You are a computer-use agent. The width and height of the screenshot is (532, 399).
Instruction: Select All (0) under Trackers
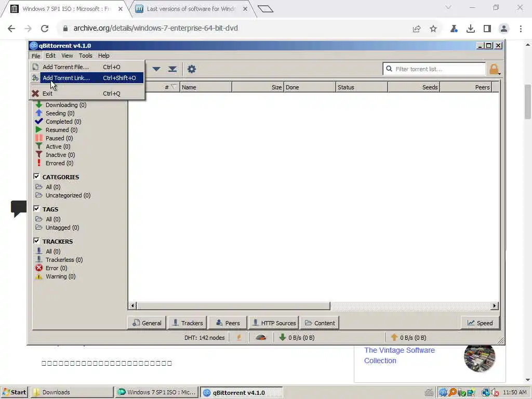pos(53,251)
